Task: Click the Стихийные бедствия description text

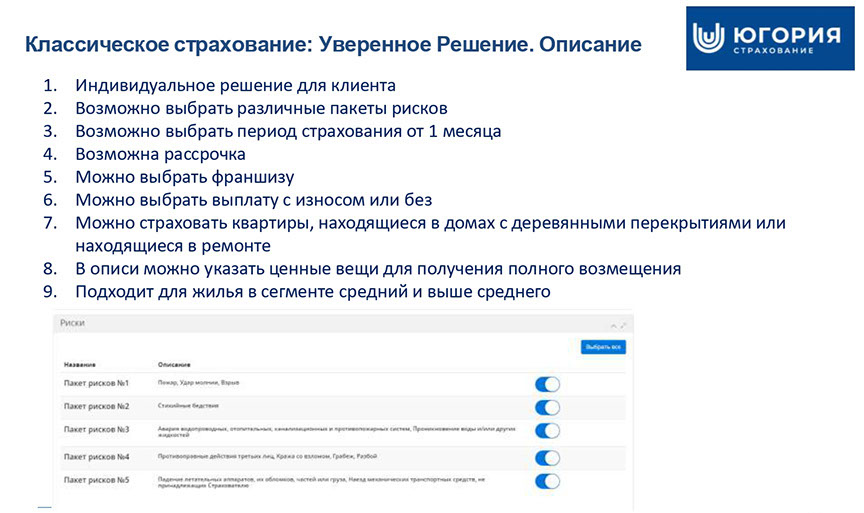Action: (188, 406)
